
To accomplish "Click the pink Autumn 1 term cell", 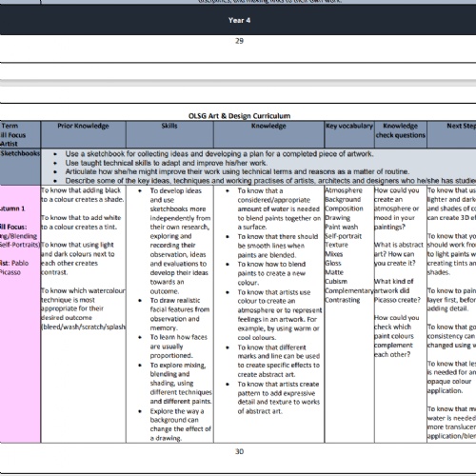I will point(20,314).
